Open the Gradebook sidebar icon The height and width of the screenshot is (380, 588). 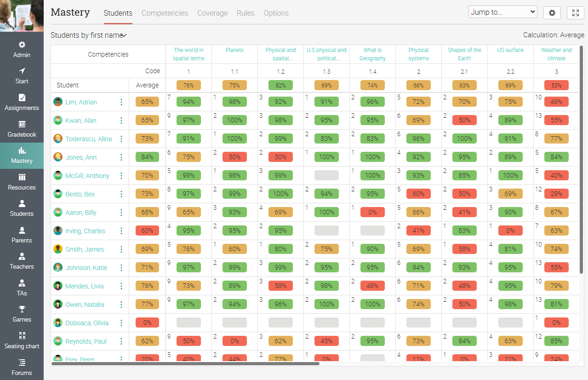click(x=22, y=124)
